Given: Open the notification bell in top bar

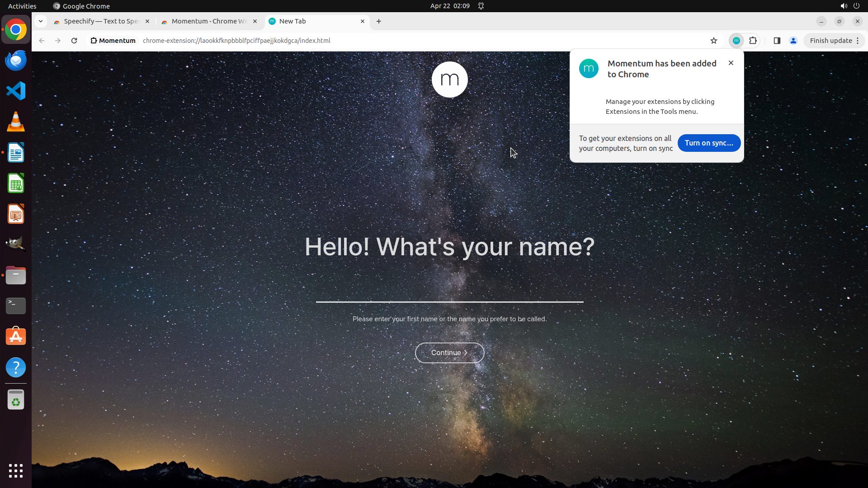Looking at the screenshot, I should (x=481, y=6).
